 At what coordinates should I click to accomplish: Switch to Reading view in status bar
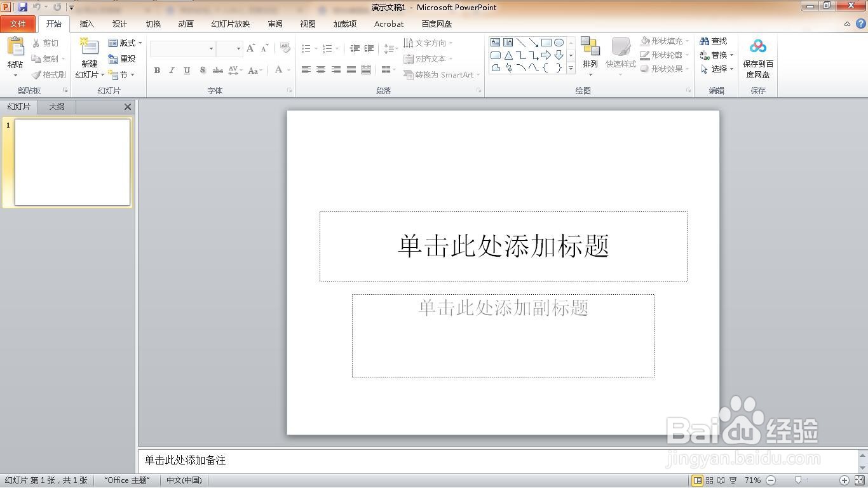pyautogui.click(x=721, y=480)
